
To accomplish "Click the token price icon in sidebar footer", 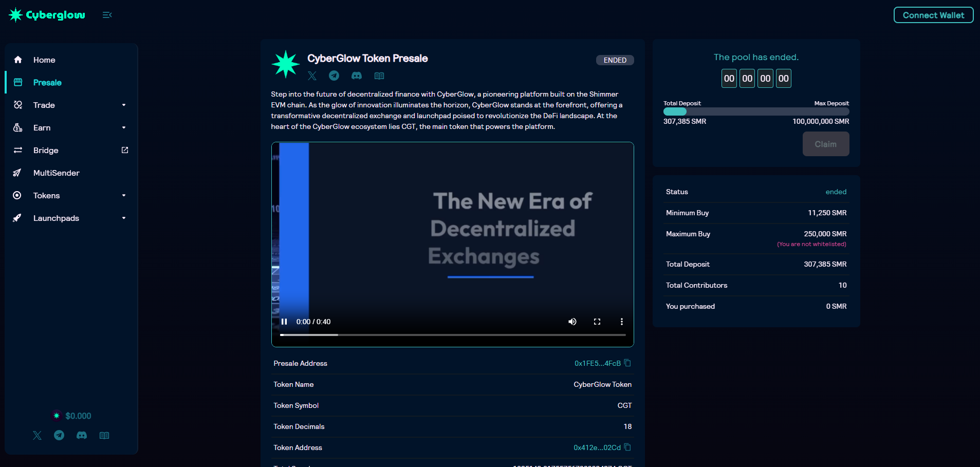I will 57,416.
